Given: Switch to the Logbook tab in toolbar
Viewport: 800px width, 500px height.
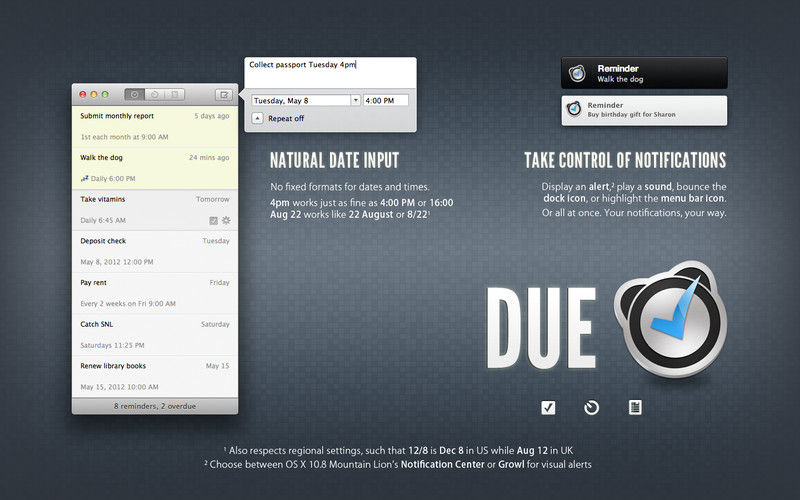Looking at the screenshot, I should tap(174, 94).
